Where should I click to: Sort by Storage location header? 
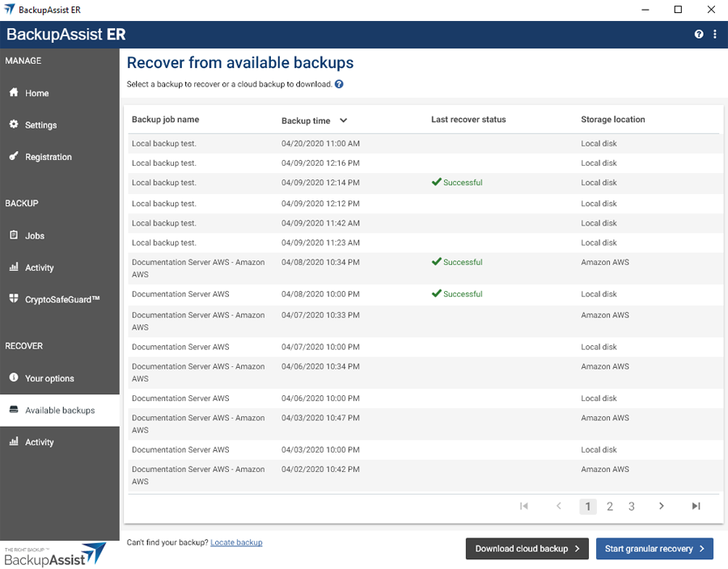click(x=613, y=120)
